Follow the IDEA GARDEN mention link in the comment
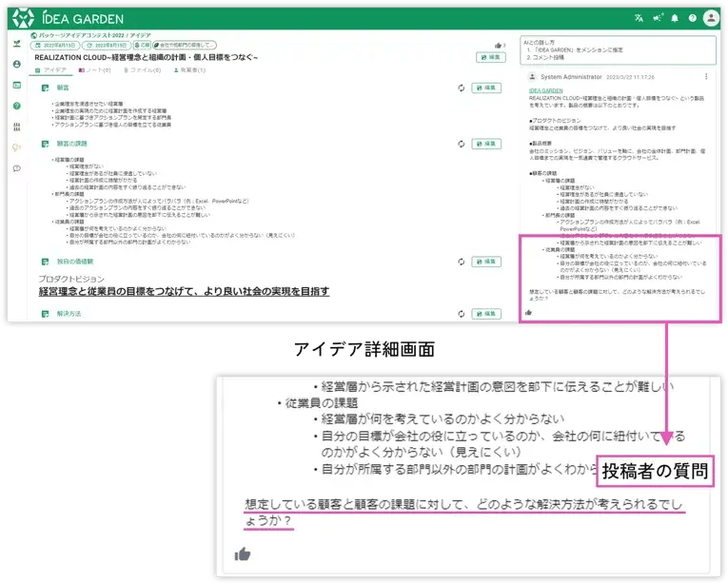 [x=546, y=90]
